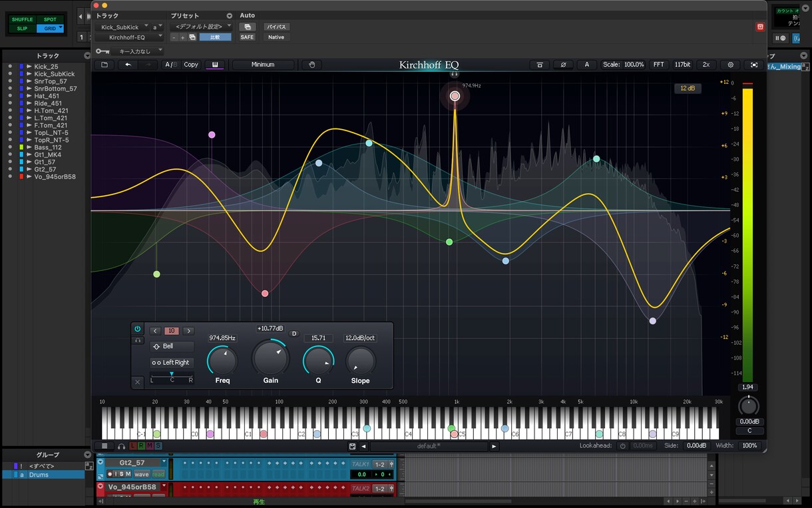This screenshot has height=508, width=812.
Task: Click the hand grab tool icon
Action: click(311, 65)
